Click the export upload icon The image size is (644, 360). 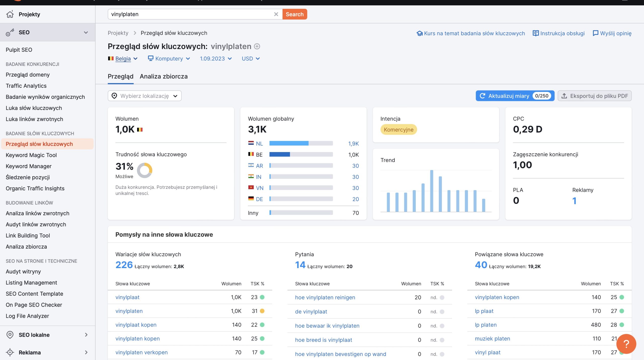coord(564,96)
